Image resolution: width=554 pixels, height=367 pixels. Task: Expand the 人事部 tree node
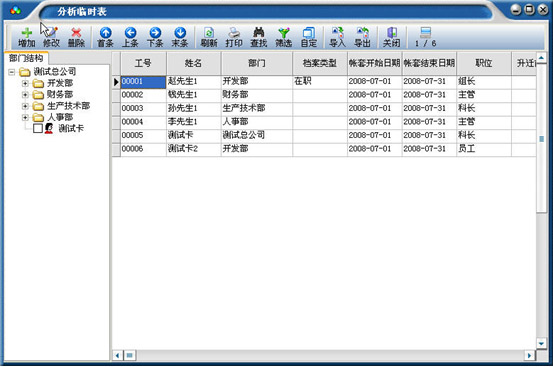click(25, 117)
